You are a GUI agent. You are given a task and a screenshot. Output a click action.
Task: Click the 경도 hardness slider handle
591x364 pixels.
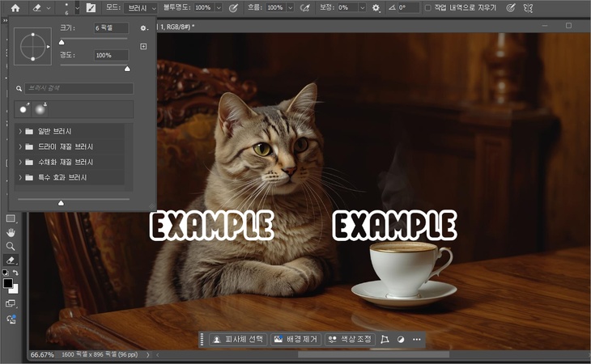[127, 69]
